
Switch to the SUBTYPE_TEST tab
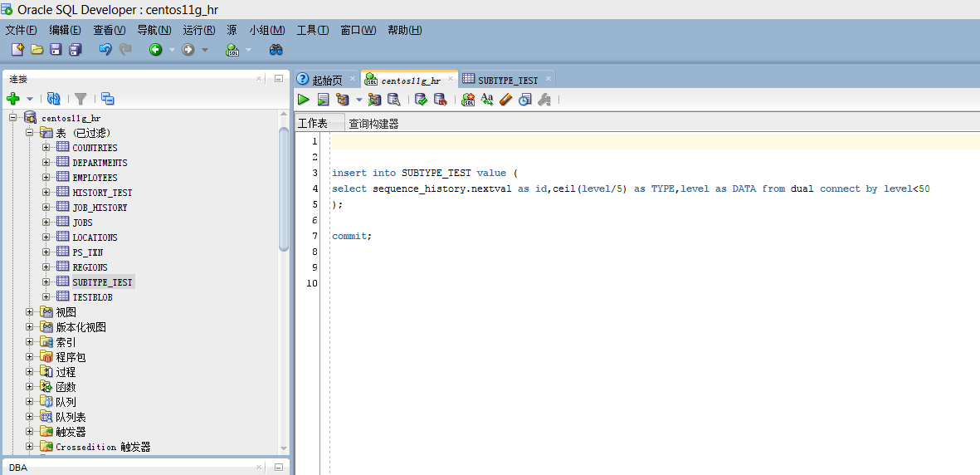[x=508, y=80]
